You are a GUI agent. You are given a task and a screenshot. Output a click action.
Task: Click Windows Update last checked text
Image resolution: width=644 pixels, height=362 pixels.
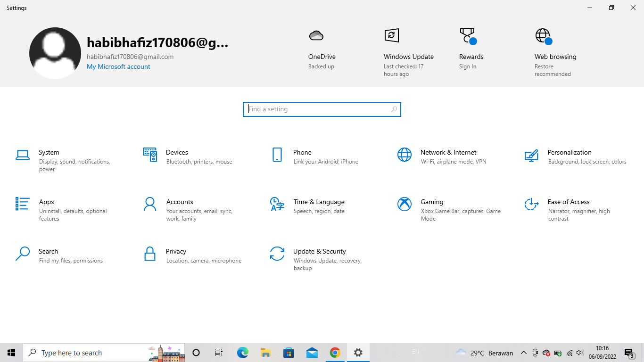[x=404, y=70]
